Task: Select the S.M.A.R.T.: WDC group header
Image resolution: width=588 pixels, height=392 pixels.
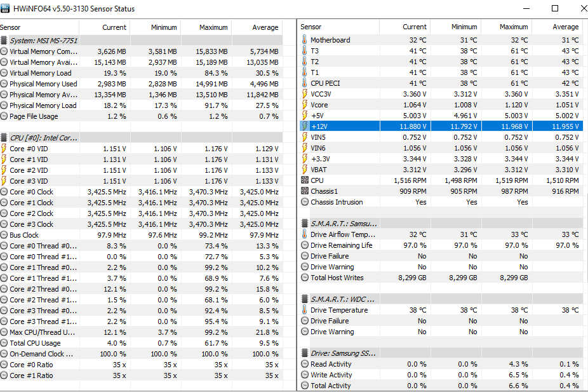Action: (x=343, y=299)
